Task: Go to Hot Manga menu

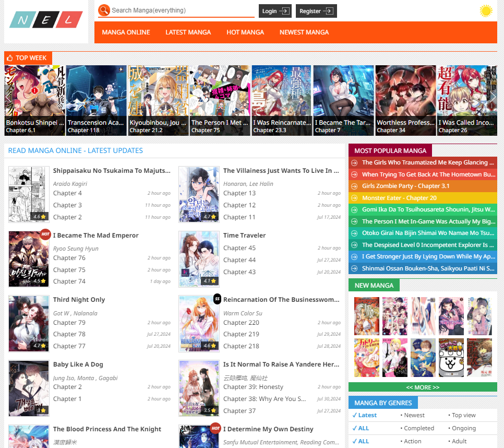Action: point(245,32)
